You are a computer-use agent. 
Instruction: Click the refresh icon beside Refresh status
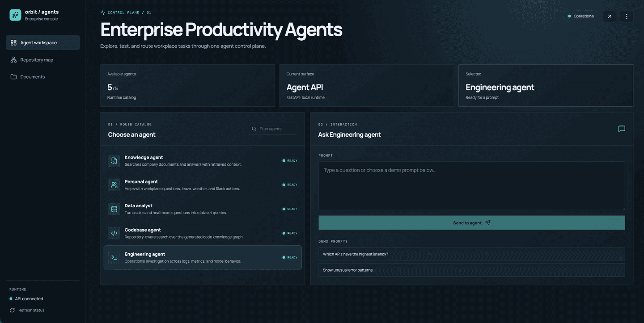click(x=12, y=310)
